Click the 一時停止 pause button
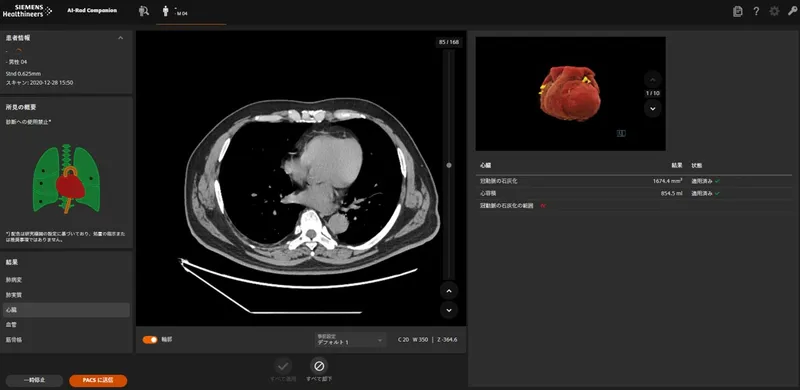 [34, 380]
